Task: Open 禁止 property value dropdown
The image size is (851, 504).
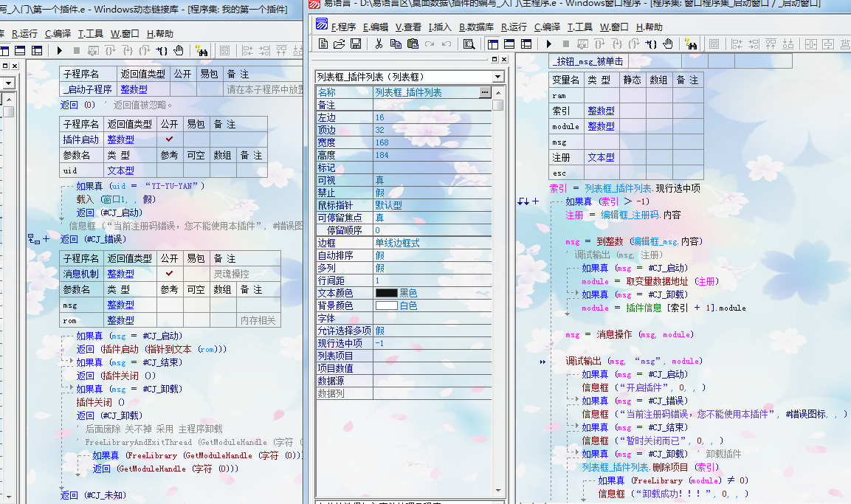Action: pos(432,193)
